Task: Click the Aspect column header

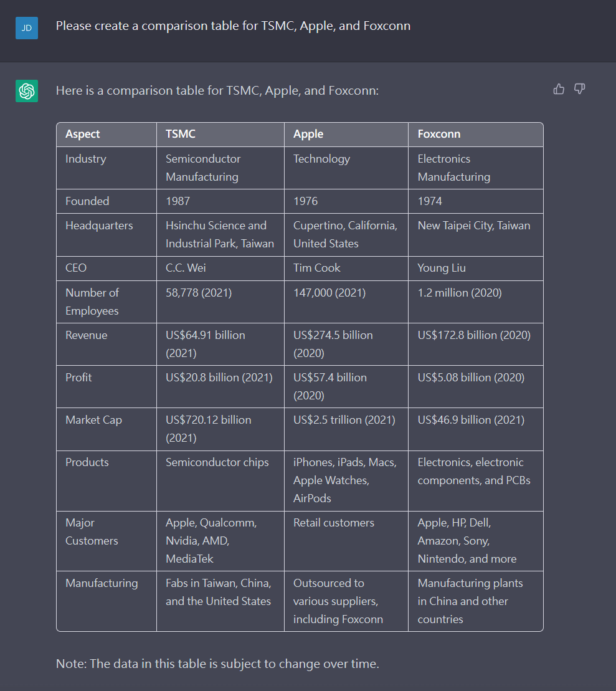Action: (107, 135)
